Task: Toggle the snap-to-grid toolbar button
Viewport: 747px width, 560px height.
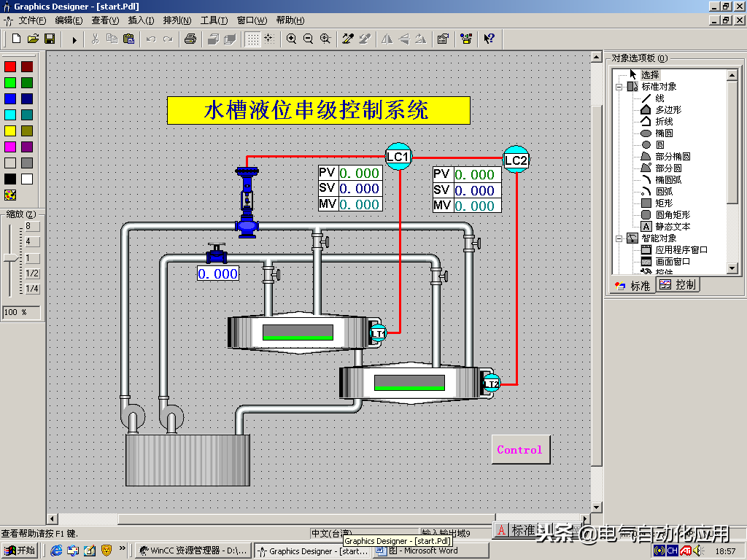Action: [x=268, y=39]
